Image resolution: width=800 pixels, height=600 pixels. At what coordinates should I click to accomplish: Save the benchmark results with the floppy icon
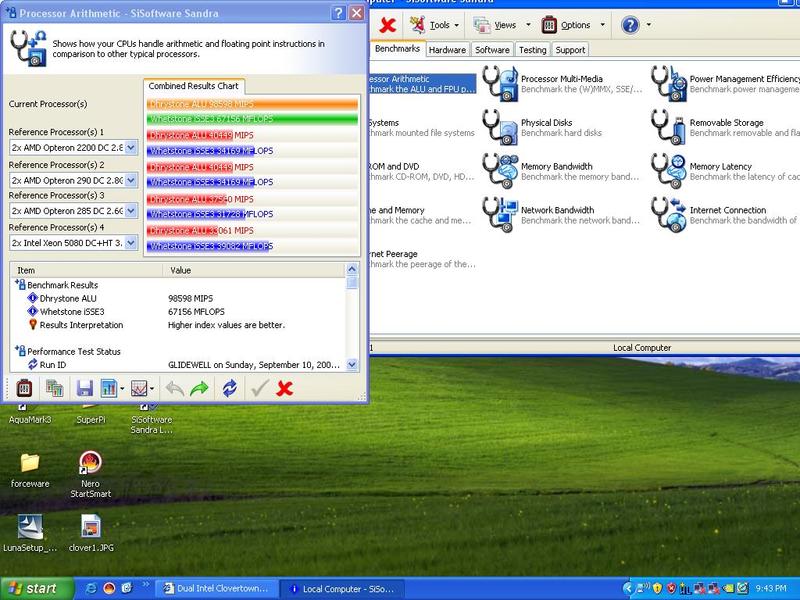[85, 389]
